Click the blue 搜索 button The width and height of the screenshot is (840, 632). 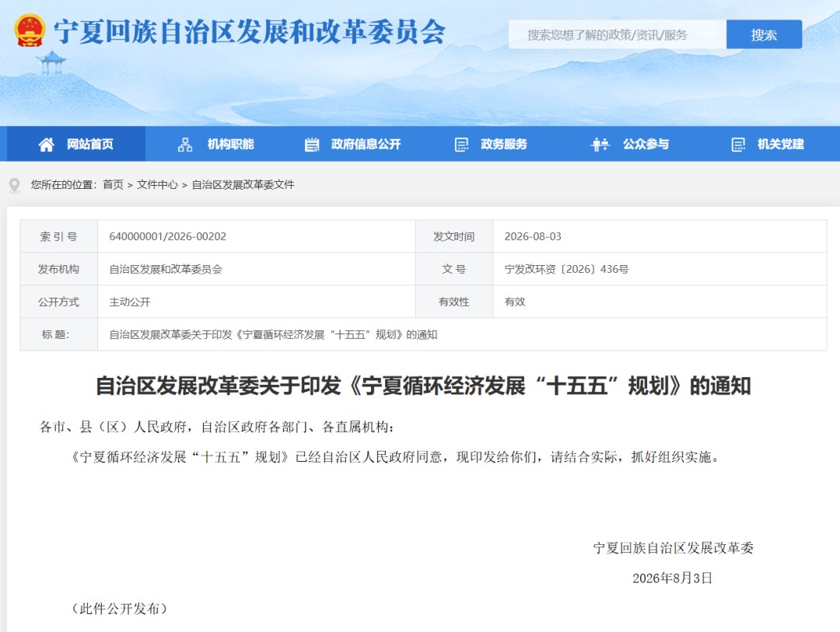[x=764, y=35]
